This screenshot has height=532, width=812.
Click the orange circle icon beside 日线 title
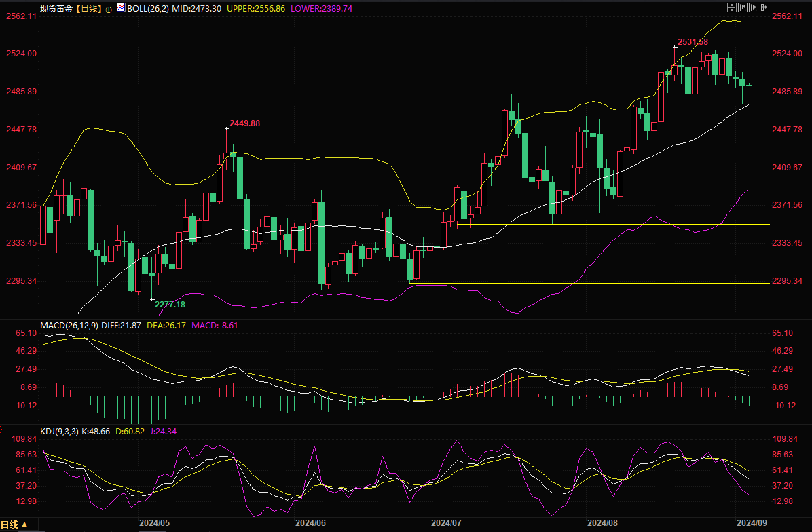click(109, 9)
